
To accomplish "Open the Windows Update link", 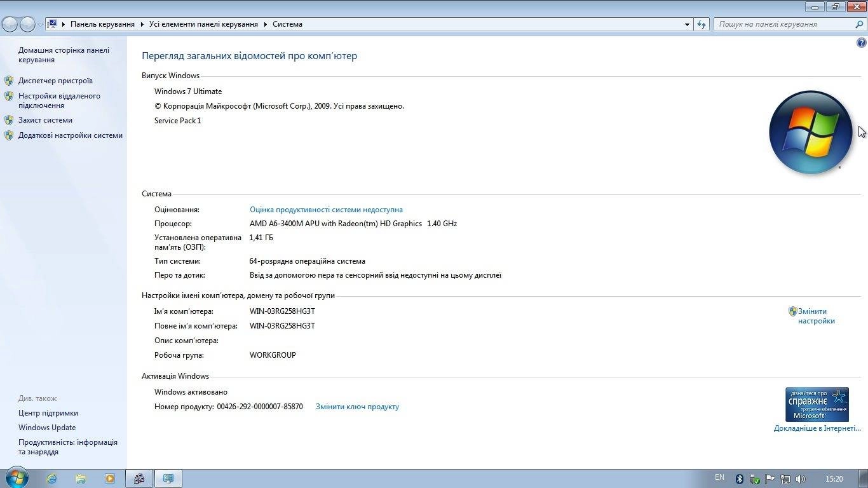I will click(47, 428).
